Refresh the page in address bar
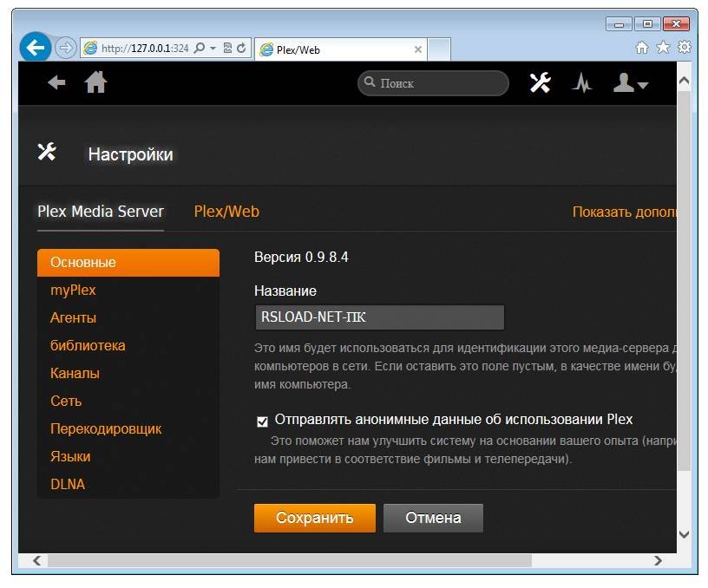This screenshot has width=708, height=588. click(241, 48)
